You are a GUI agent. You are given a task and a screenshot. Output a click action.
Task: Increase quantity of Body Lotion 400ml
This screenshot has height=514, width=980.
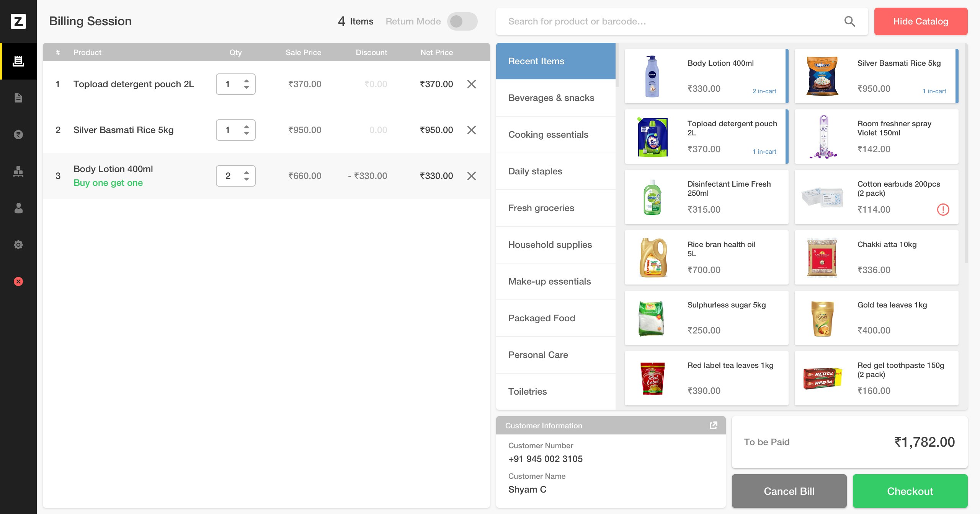pyautogui.click(x=247, y=172)
